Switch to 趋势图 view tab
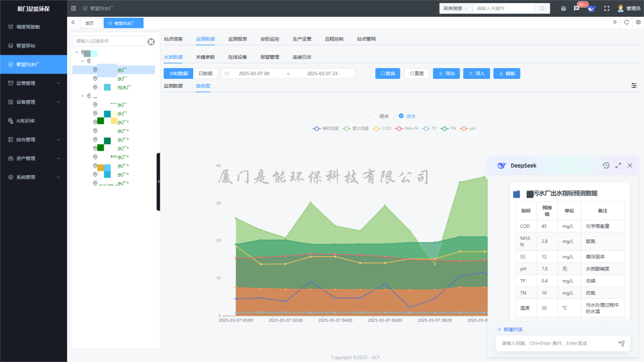644x362 pixels. (x=203, y=86)
